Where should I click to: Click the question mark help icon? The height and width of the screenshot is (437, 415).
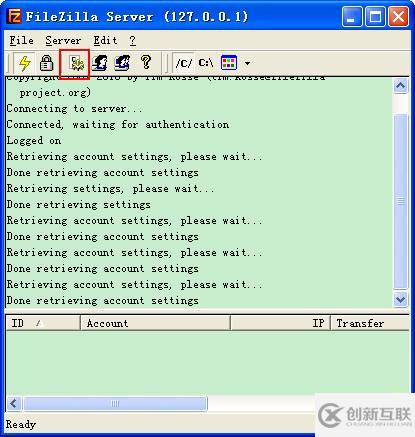(146, 62)
